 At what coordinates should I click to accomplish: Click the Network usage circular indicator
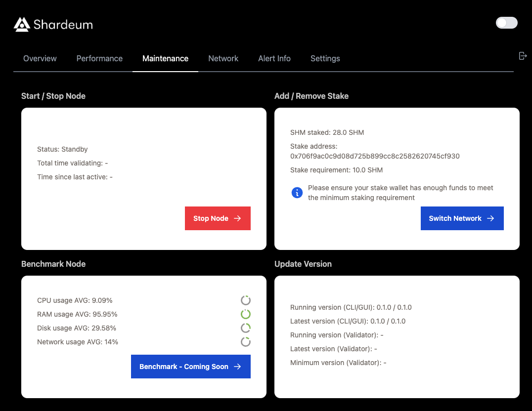point(246,342)
